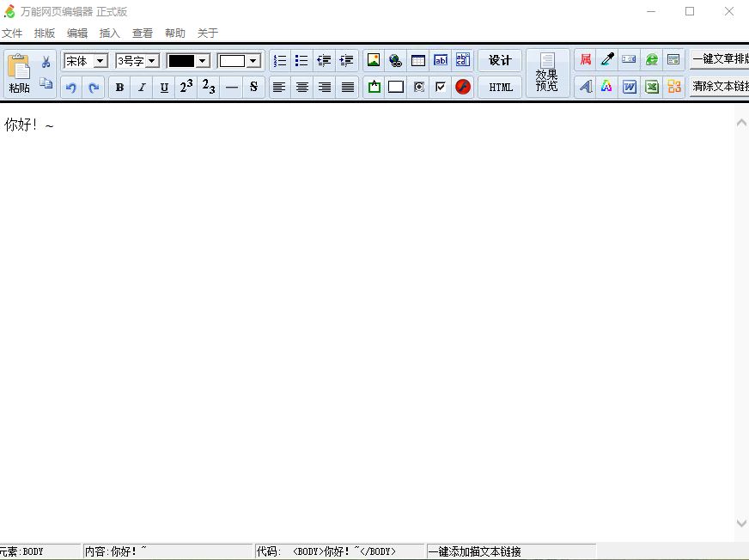Click the 效果预览 preview button

(x=547, y=74)
